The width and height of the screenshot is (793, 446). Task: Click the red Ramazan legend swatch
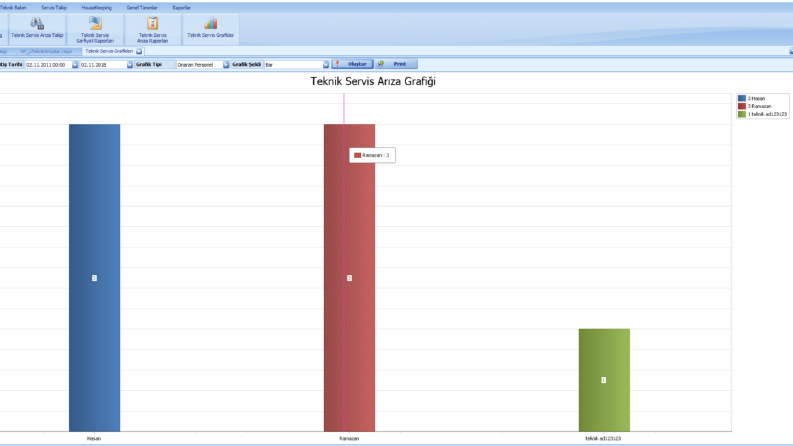pyautogui.click(x=741, y=106)
